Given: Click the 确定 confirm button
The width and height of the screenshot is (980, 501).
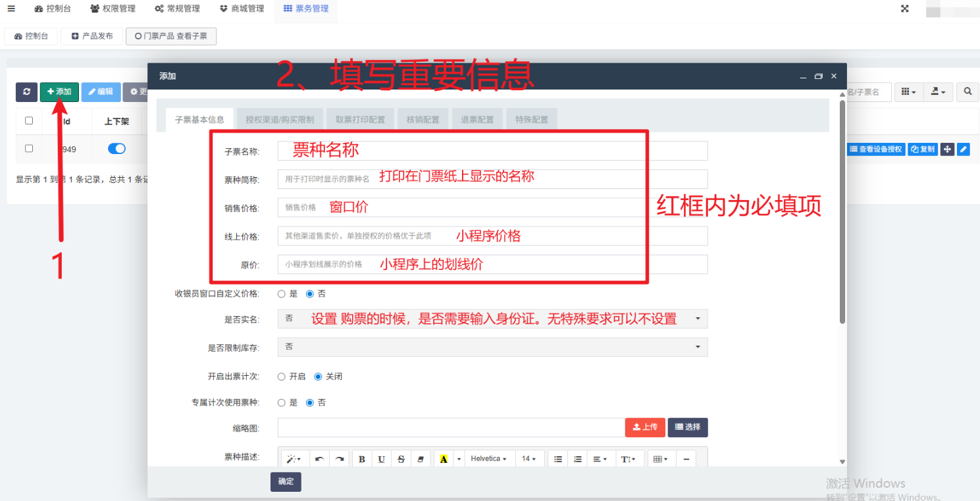Looking at the screenshot, I should 286,481.
